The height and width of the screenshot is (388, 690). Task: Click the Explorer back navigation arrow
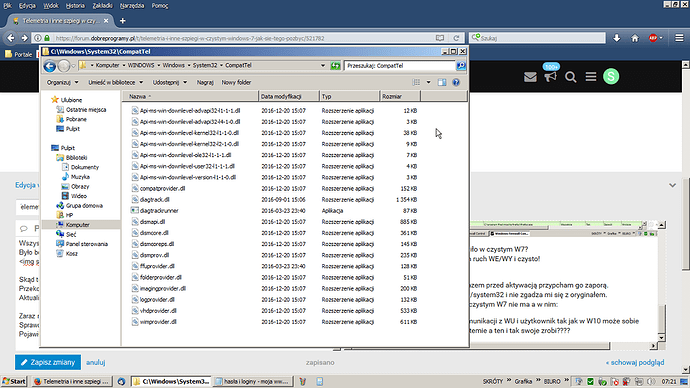tap(50, 66)
